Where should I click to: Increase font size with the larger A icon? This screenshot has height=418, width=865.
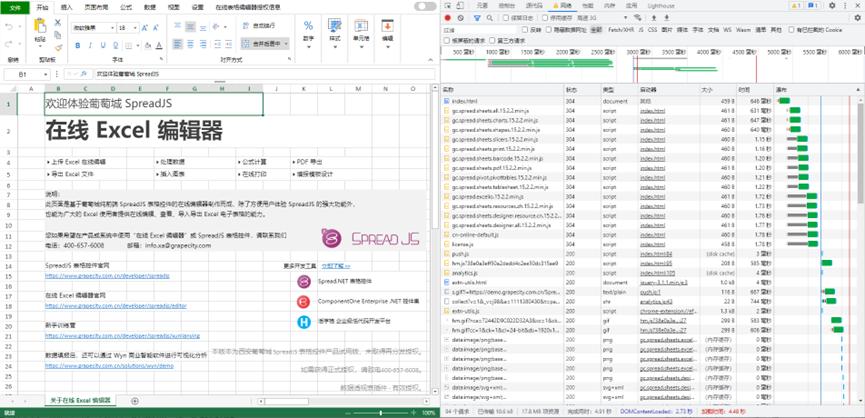point(145,28)
